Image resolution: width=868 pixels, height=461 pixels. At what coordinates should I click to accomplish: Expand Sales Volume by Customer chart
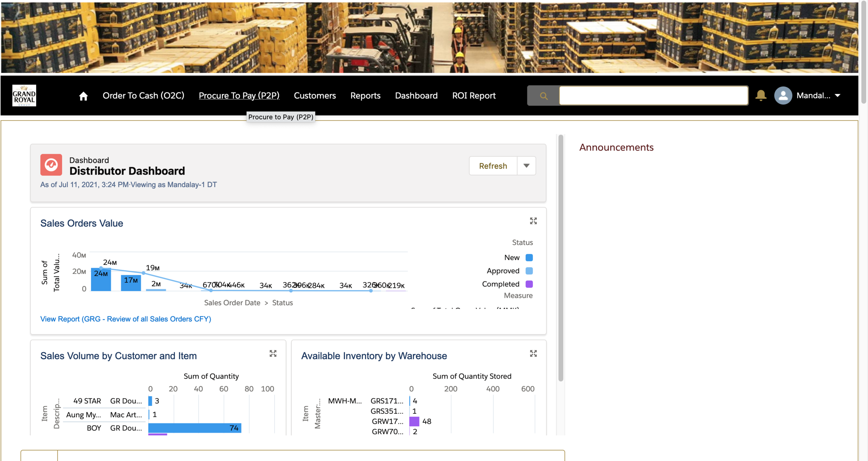point(273,354)
